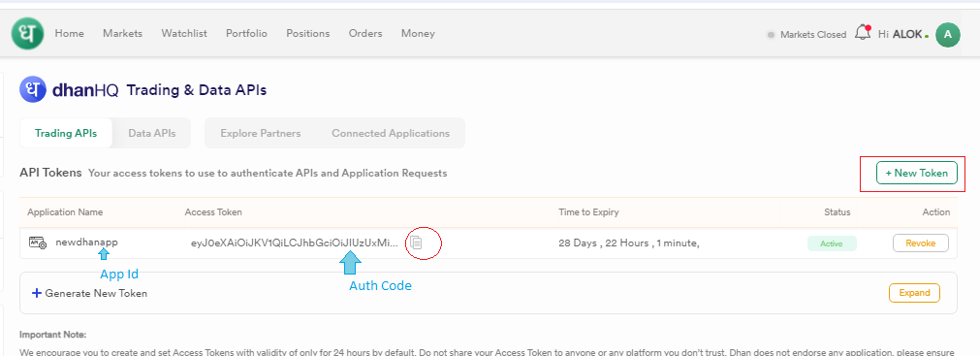This screenshot has width=980, height=356.
Task: Open the Money section
Action: point(418,34)
